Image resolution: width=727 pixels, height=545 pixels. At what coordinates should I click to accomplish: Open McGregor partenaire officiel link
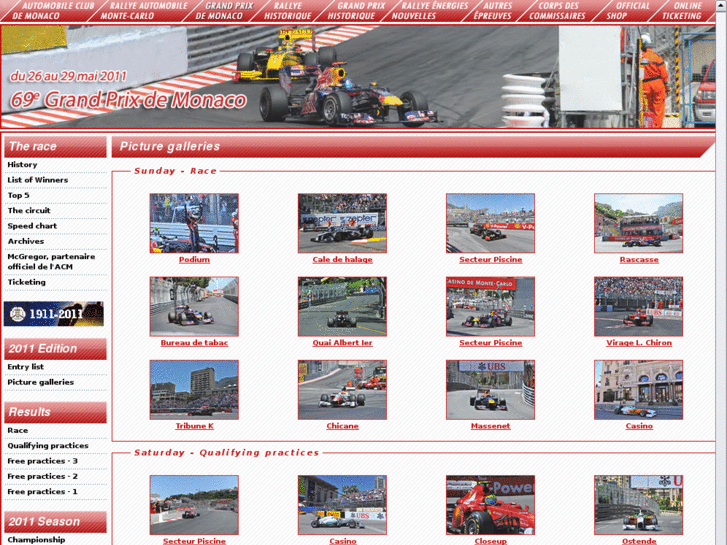tap(51, 262)
